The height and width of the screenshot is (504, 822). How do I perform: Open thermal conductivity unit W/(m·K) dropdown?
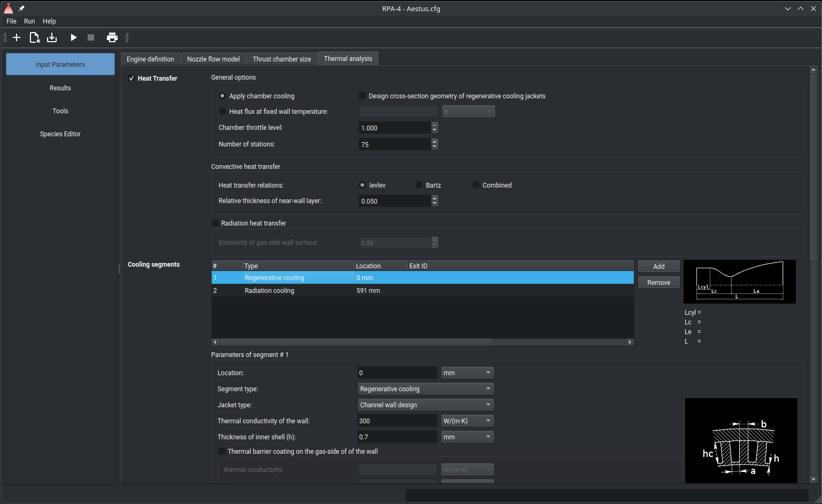click(x=467, y=421)
